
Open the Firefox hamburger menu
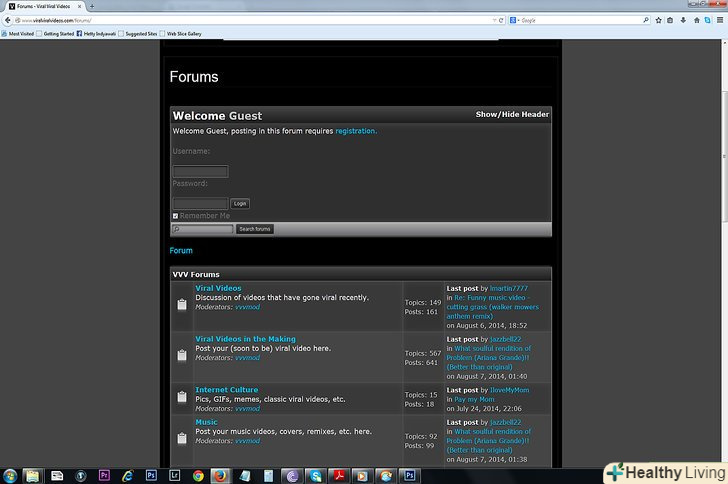720,20
